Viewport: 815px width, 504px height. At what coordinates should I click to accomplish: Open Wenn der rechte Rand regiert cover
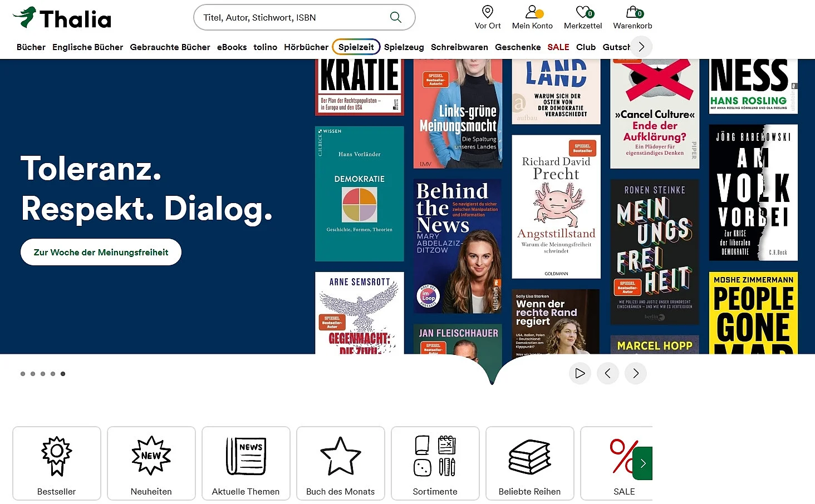tap(556, 322)
